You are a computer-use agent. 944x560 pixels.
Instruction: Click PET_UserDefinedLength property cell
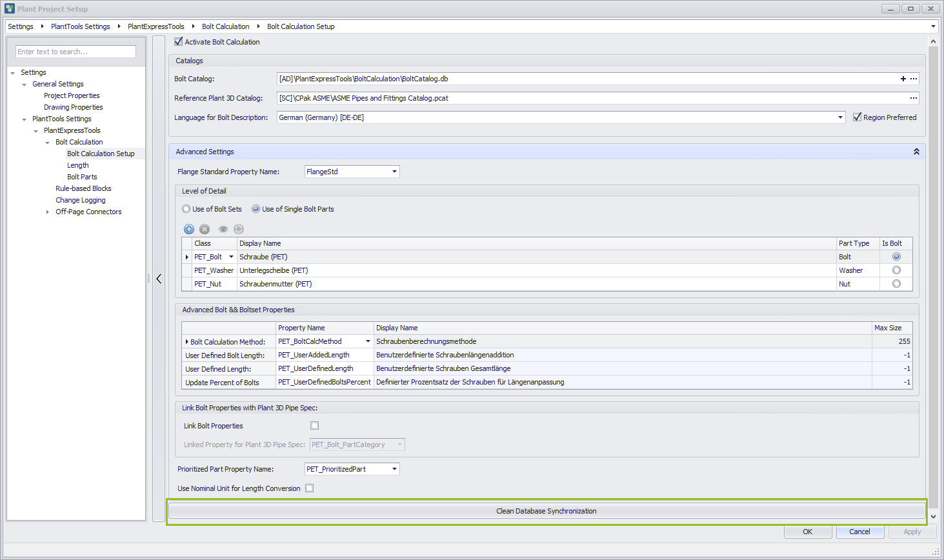click(x=325, y=368)
